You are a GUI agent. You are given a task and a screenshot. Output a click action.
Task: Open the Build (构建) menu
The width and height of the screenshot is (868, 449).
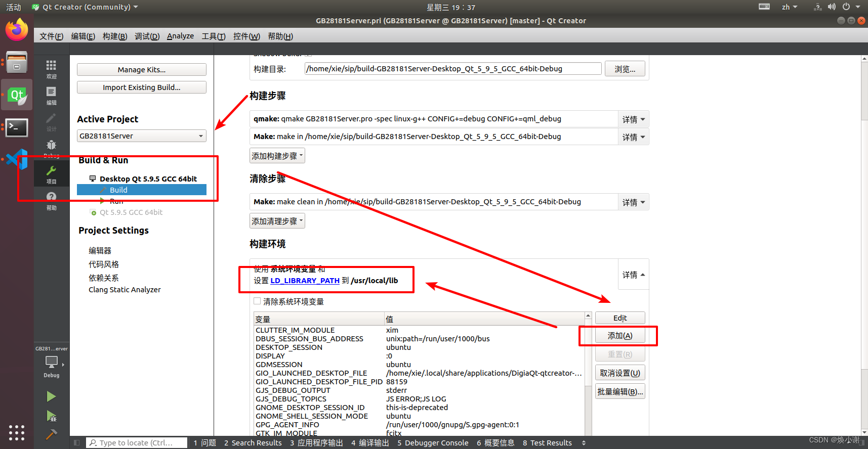(115, 36)
